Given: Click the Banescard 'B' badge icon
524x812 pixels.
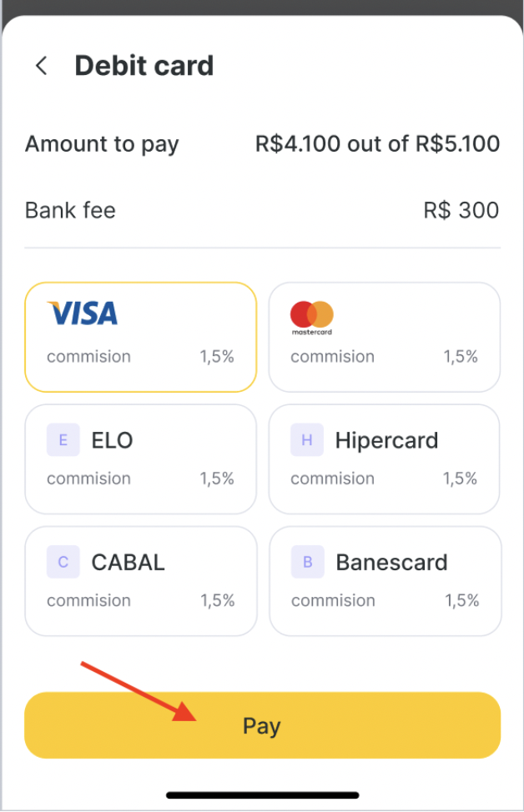Looking at the screenshot, I should coord(307,563).
